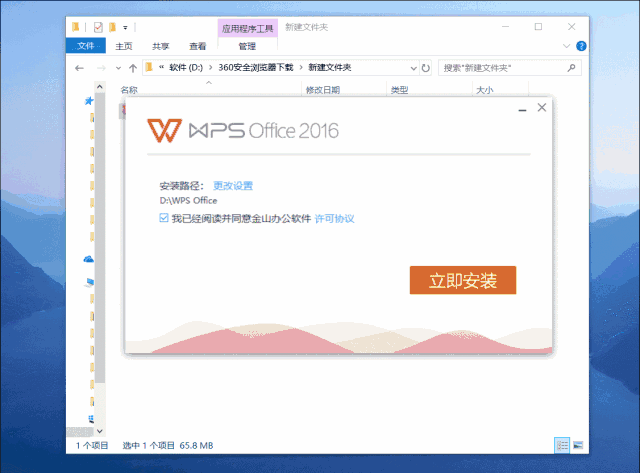
Task: Click the 软件 (D:) breadcrumb
Action: coord(186,68)
